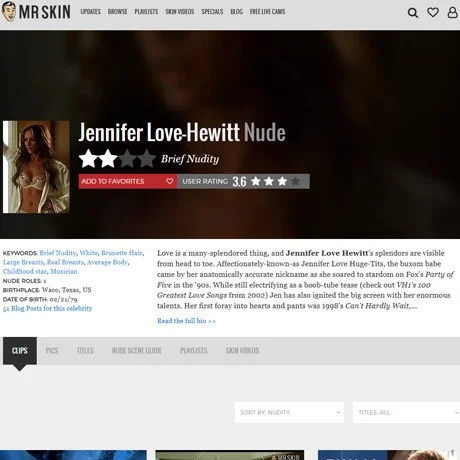
Task: Open the Specials menu item
Action: point(212,12)
